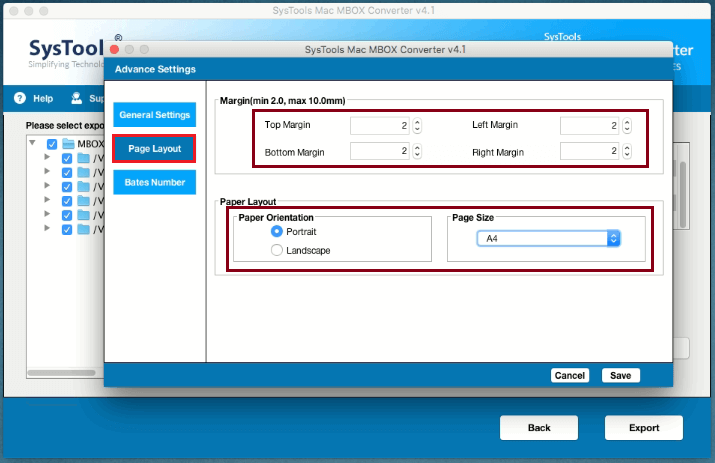Click the Right Margin value field
Image resolution: width=715 pixels, height=463 pixels.
(589, 151)
